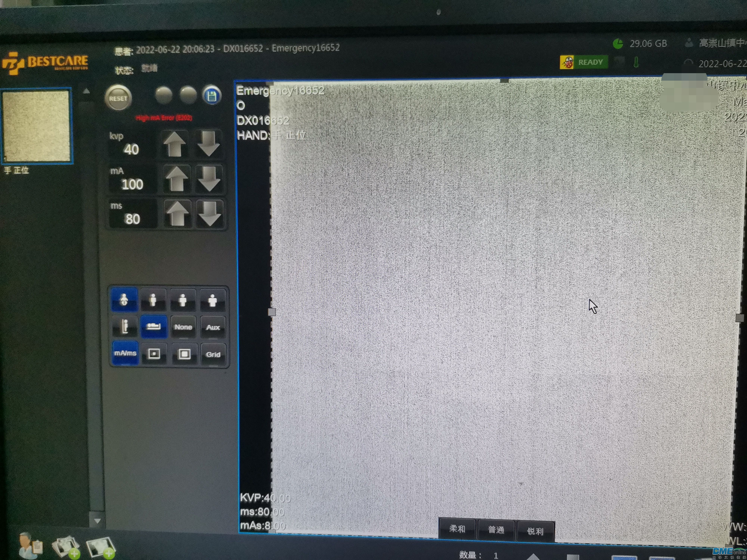
Task: Click the round RESET button
Action: click(118, 98)
